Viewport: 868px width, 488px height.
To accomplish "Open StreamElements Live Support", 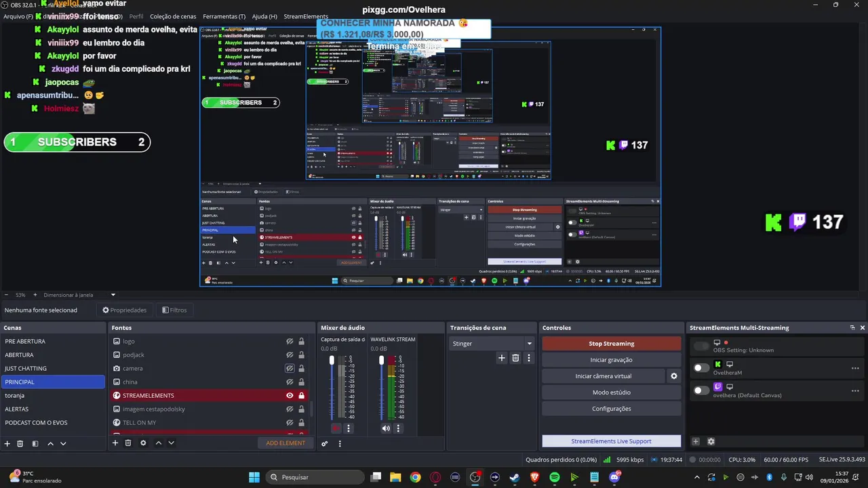I will tap(611, 441).
